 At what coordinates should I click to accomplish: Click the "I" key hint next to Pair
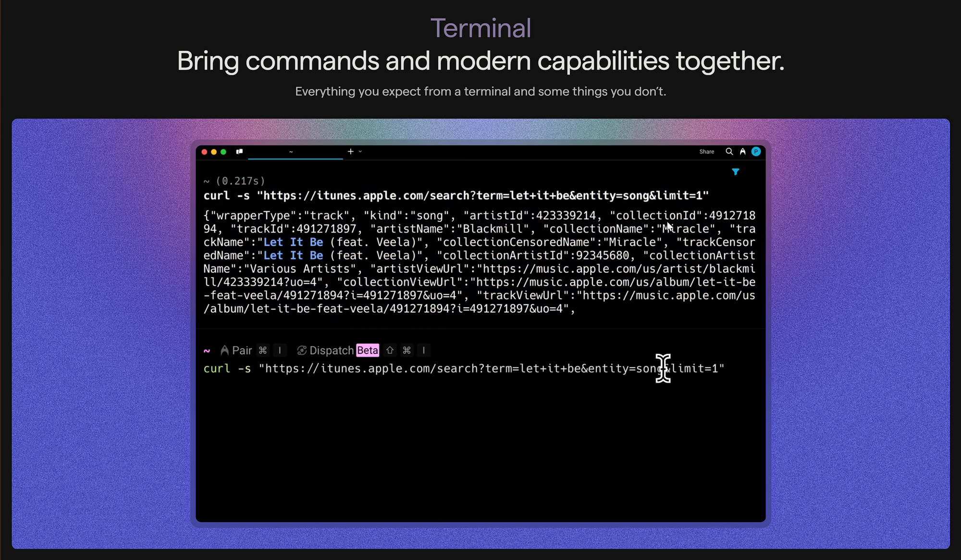tap(280, 351)
